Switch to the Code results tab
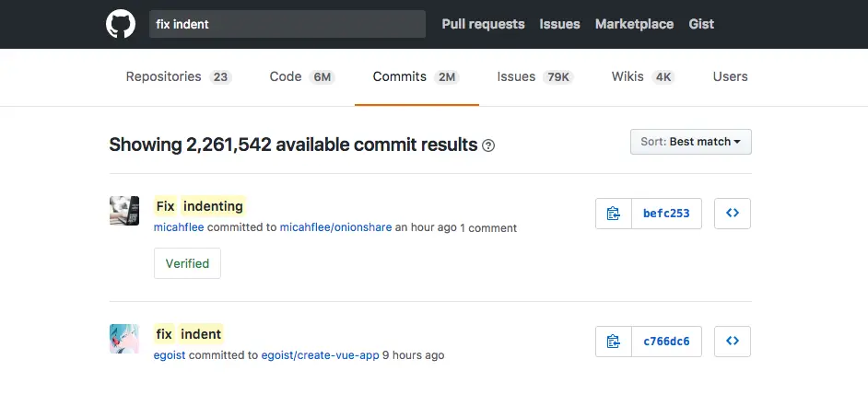 (301, 76)
